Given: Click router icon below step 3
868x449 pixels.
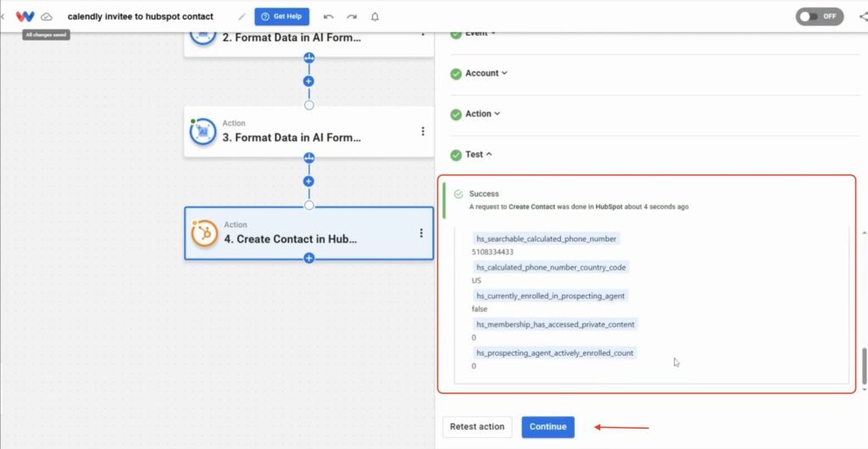Looking at the screenshot, I should 309,158.
